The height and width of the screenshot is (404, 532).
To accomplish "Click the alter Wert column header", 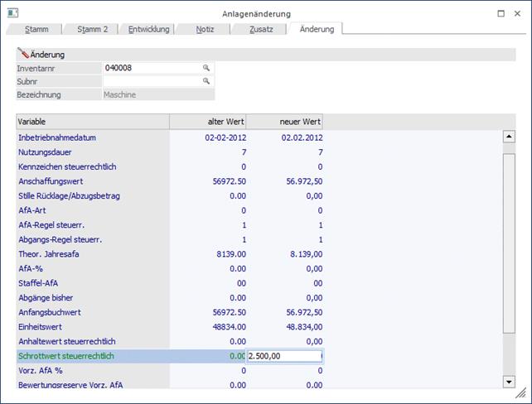I will 208,122.
